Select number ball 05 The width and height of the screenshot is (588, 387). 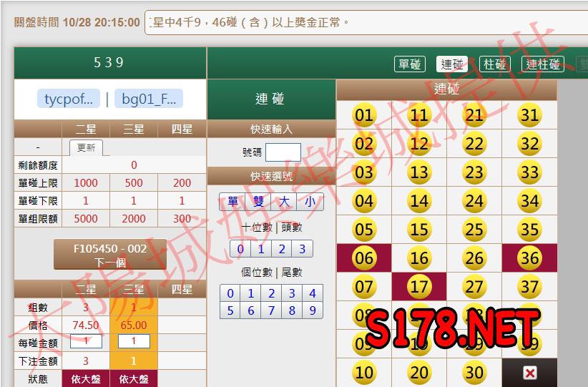pyautogui.click(x=364, y=230)
